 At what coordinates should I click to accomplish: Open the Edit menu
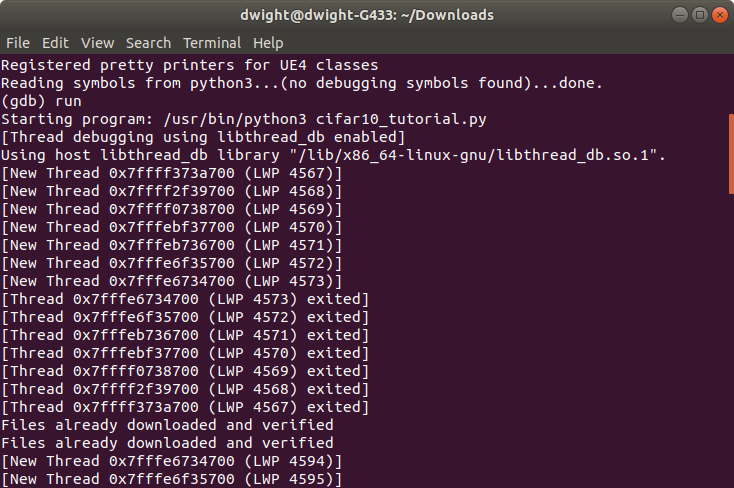tap(55, 43)
